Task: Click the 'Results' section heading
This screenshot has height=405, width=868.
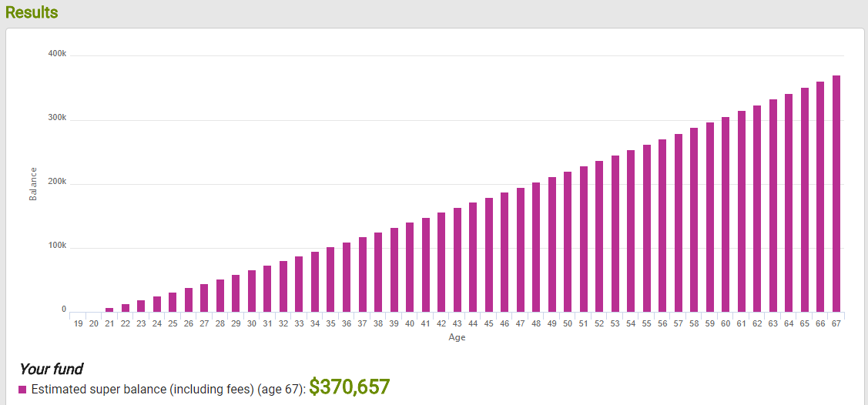Action: 32,13
